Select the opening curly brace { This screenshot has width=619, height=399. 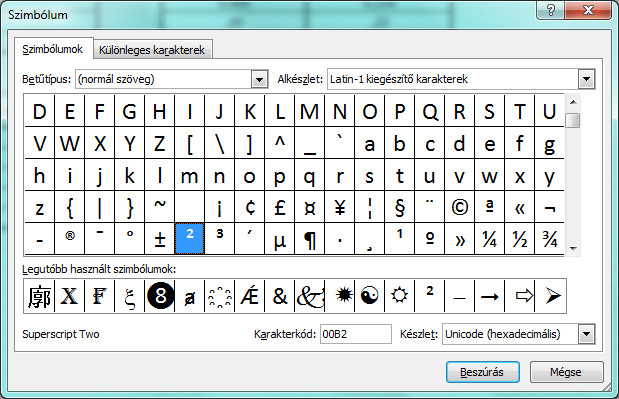(69, 207)
